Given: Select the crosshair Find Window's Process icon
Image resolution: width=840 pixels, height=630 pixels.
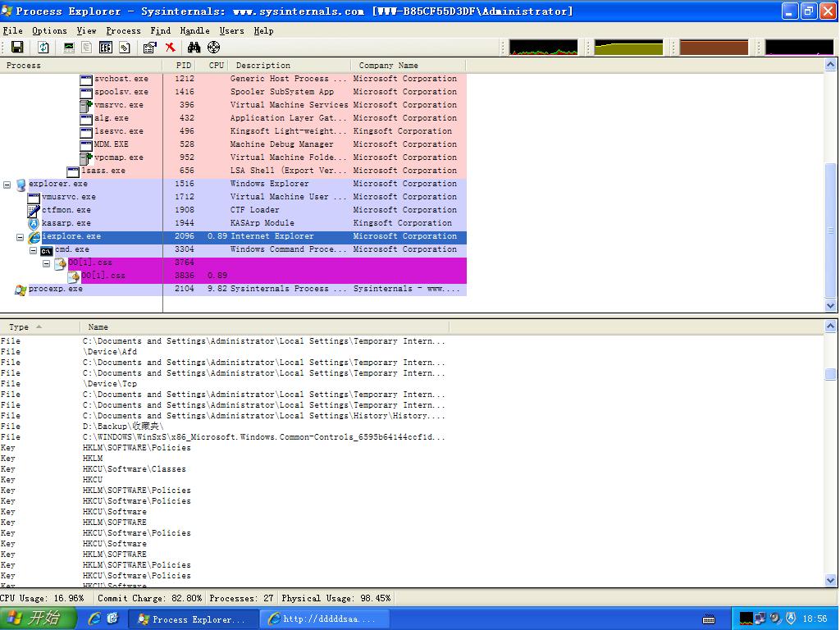Looking at the screenshot, I should click(213, 48).
